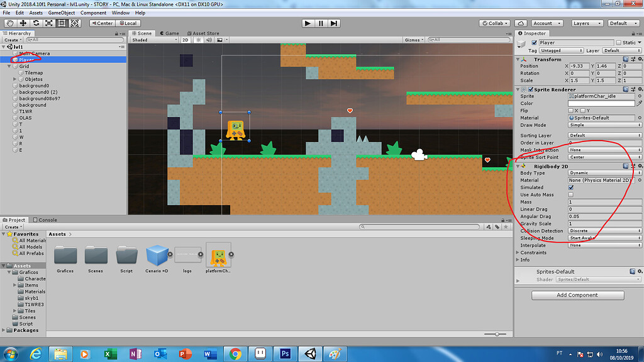Viewport: 644px width, 362px height.
Task: Enable Use Auto Mass on the Rigidbody 2D
Action: (572, 194)
